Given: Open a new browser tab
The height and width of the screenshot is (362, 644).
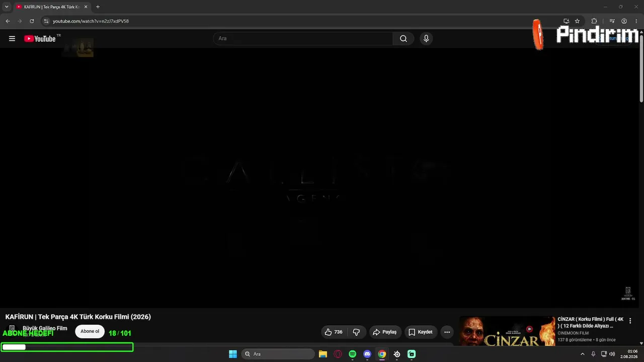Looking at the screenshot, I should tap(98, 7).
